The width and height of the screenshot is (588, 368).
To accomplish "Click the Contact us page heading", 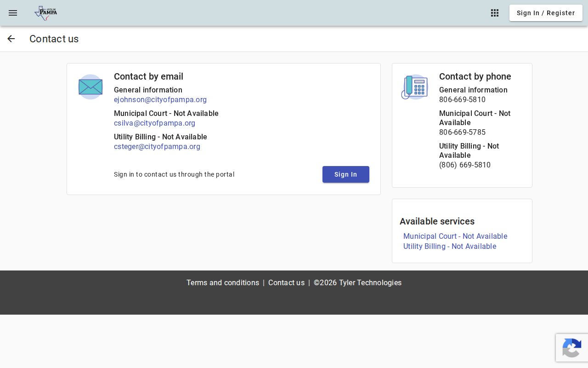I will click(x=54, y=39).
